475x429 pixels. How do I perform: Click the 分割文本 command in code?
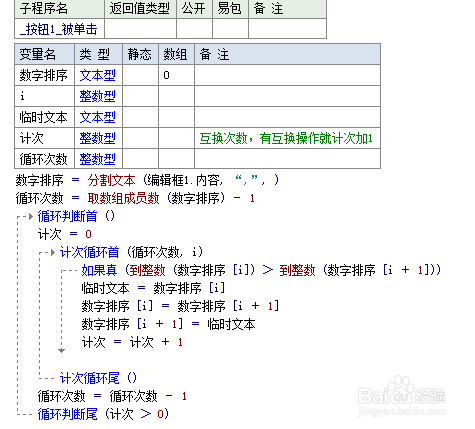coord(111,180)
